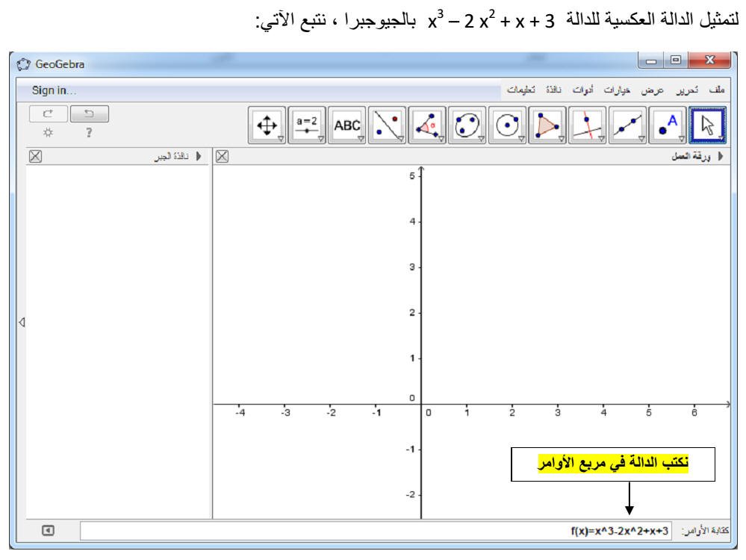Open the question mark help icon
Image resolution: width=746 pixels, height=560 pixels.
pos(89,132)
